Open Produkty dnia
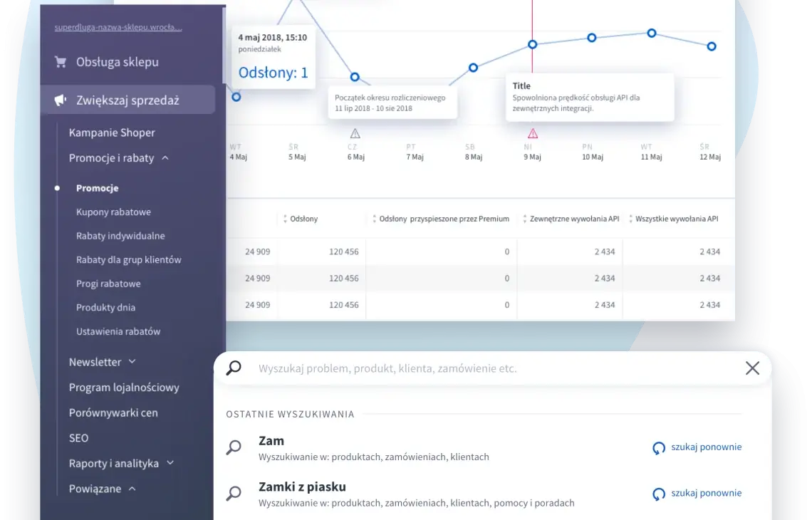812x520 pixels. 105,307
